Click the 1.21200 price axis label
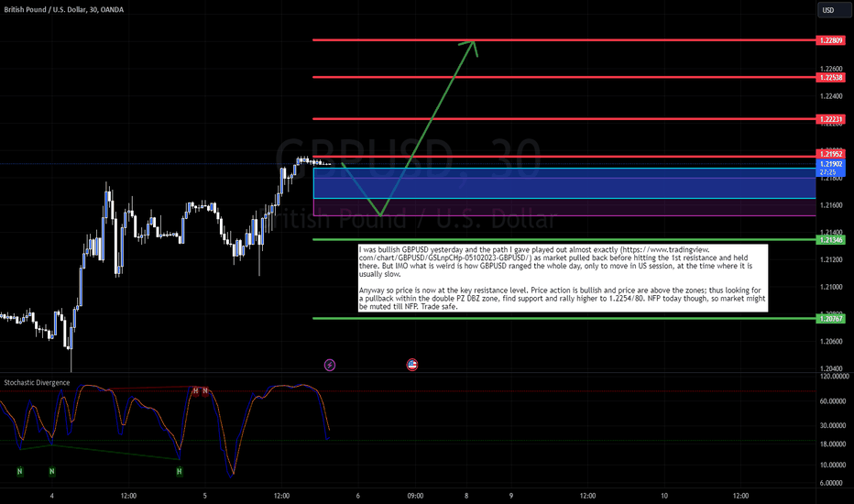854x504 pixels. [x=831, y=260]
